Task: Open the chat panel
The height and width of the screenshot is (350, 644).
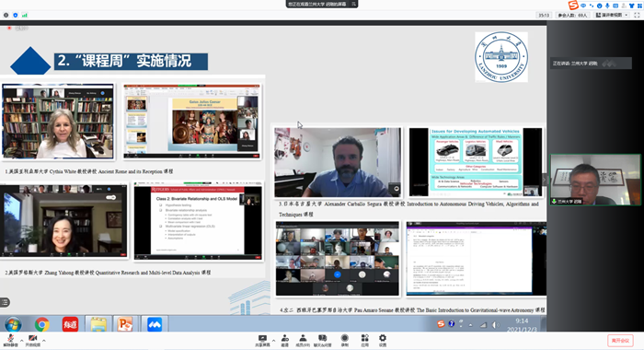Action: tap(322, 340)
